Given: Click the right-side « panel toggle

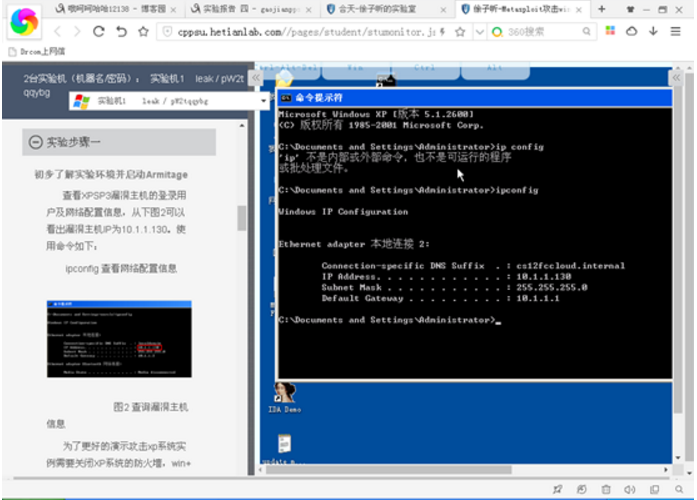Looking at the screenshot, I should click(676, 78).
